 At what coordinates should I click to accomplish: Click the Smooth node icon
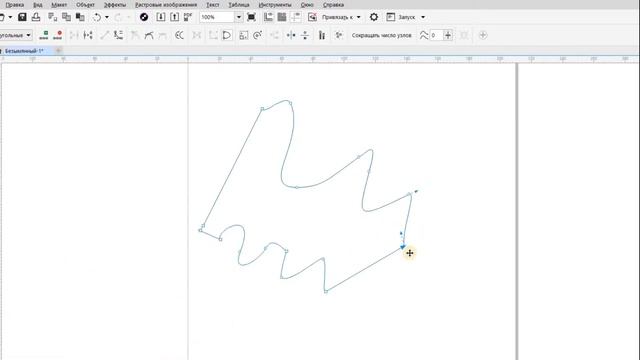(x=149, y=35)
